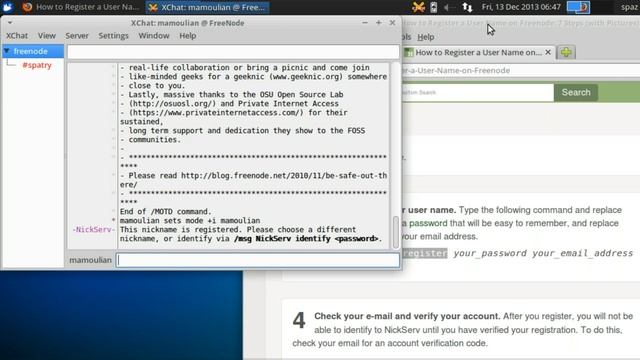This screenshot has width=640, height=360.
Task: Follow the password link in article
Action: [428, 223]
